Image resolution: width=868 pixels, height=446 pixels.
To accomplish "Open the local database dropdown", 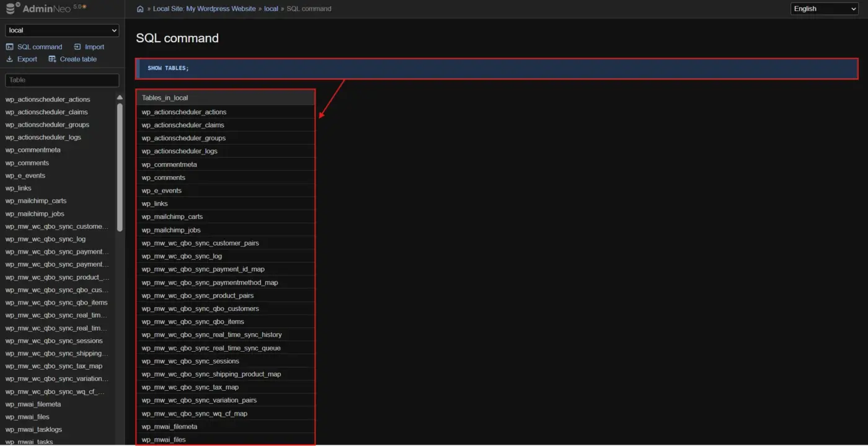I will 62,30.
